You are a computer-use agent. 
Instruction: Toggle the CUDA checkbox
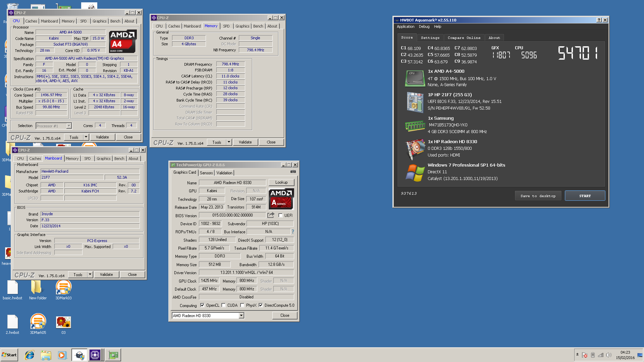[223, 305]
